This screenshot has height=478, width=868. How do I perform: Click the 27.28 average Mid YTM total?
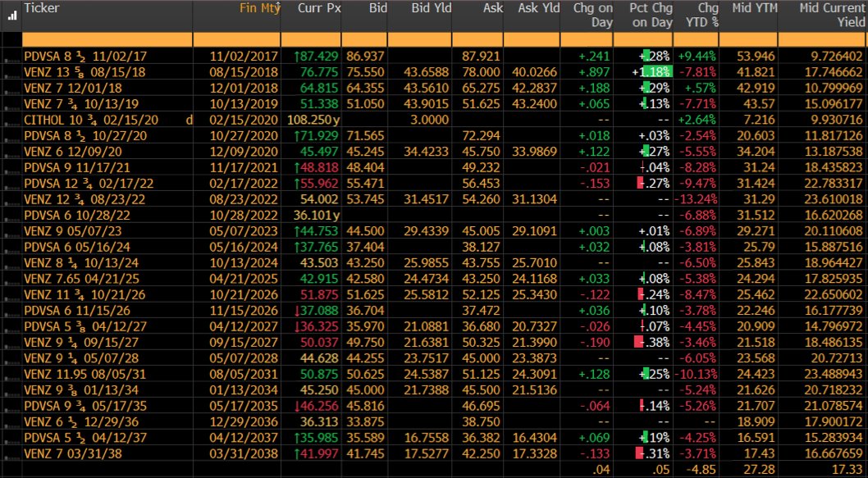(x=761, y=471)
